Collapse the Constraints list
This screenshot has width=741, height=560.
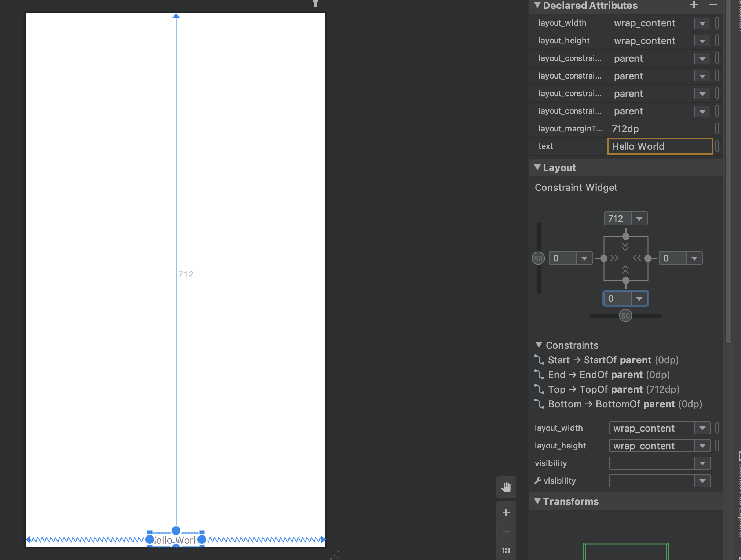539,345
